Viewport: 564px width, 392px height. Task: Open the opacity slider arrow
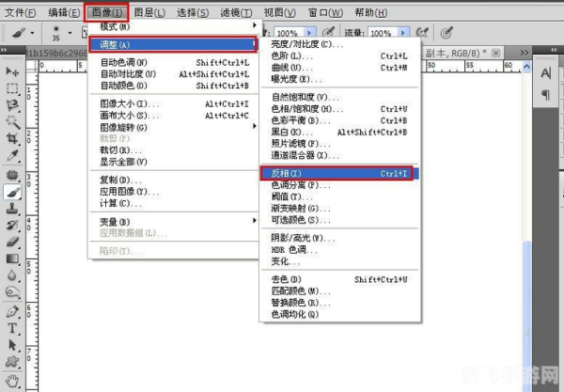[309, 33]
